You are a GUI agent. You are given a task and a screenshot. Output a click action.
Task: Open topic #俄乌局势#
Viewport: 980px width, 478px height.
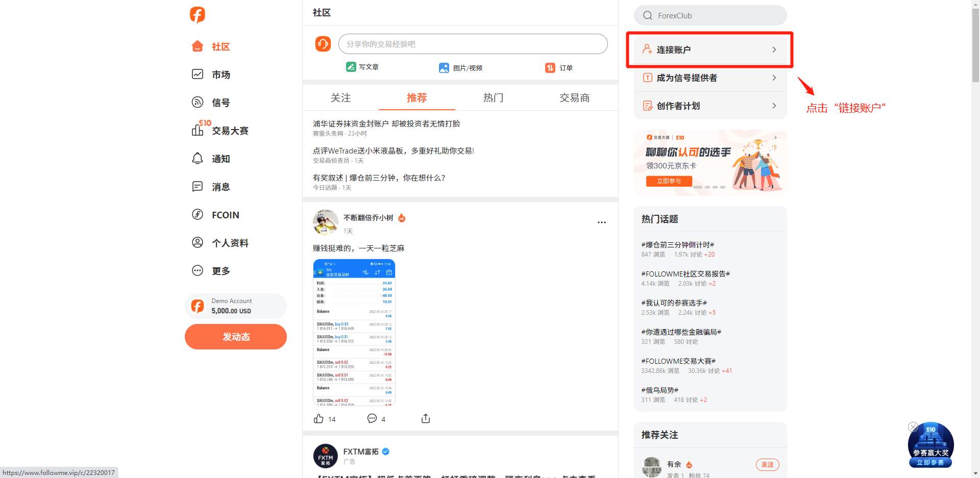pyautogui.click(x=660, y=390)
